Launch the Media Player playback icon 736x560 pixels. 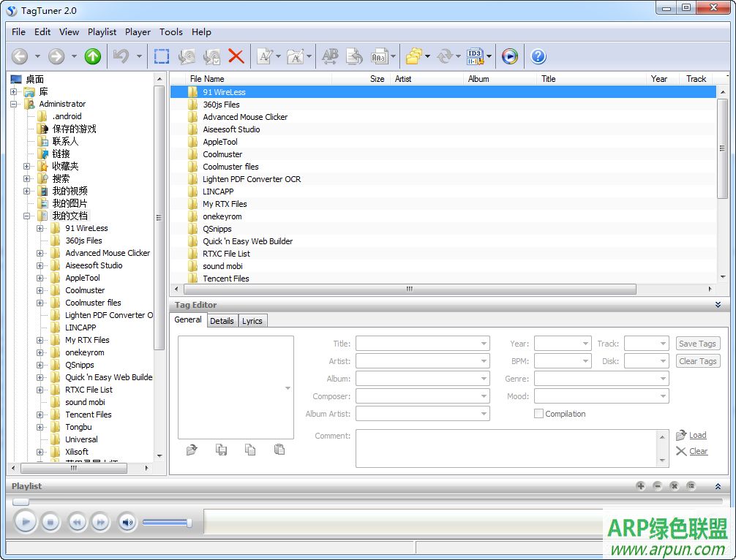510,56
